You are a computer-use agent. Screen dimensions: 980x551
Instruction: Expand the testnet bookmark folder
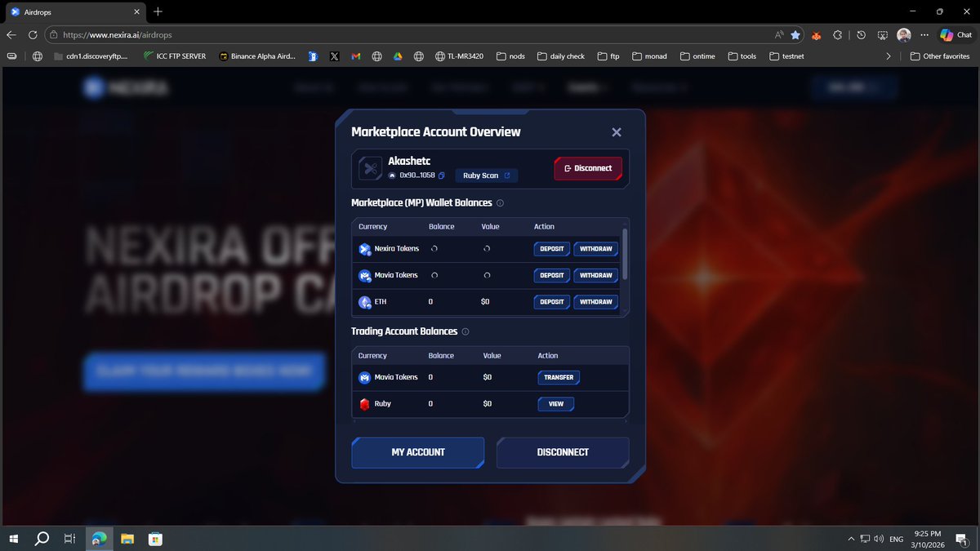coord(787,56)
